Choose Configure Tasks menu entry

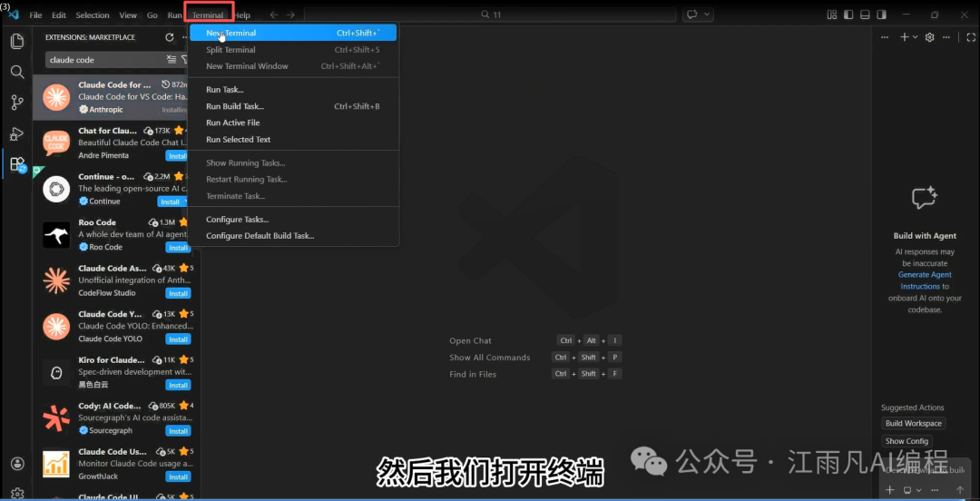click(x=293, y=220)
